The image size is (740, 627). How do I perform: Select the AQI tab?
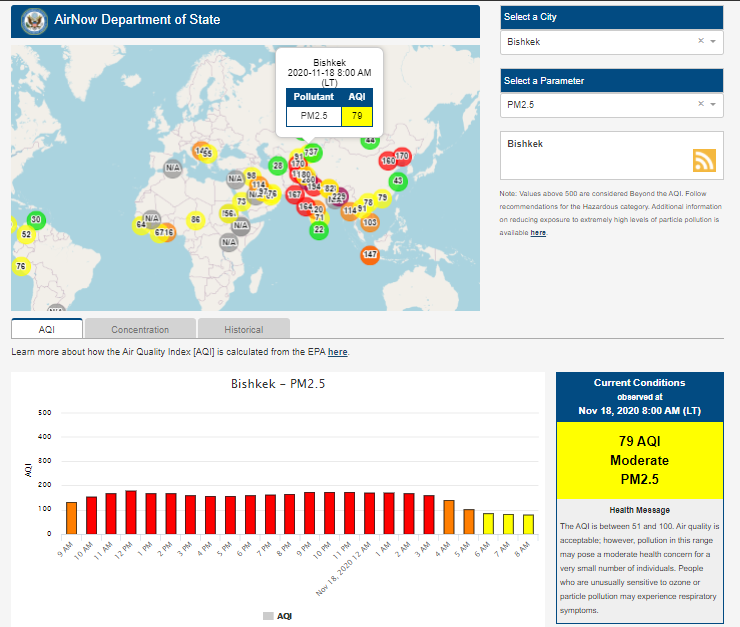point(47,329)
